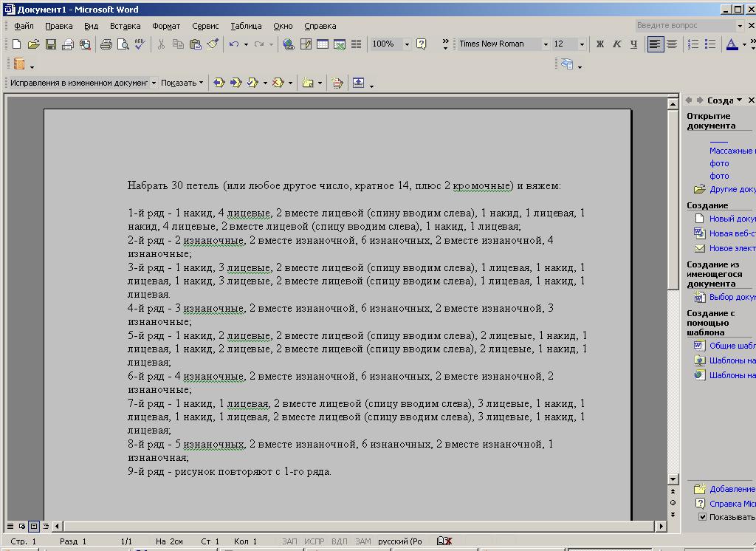The height and width of the screenshot is (551, 756).
Task: Open the Формат menu
Action: 166,26
